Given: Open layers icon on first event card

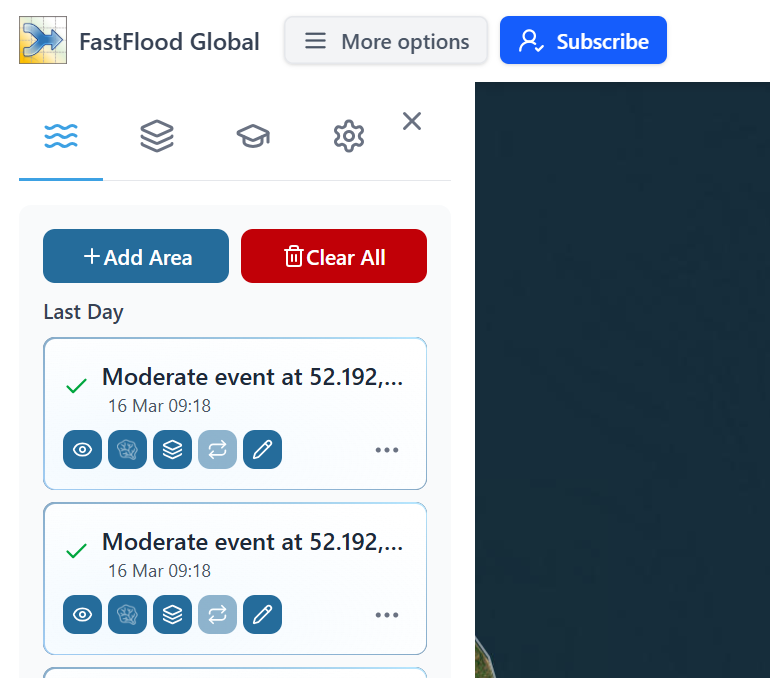Looking at the screenshot, I should tap(173, 450).
